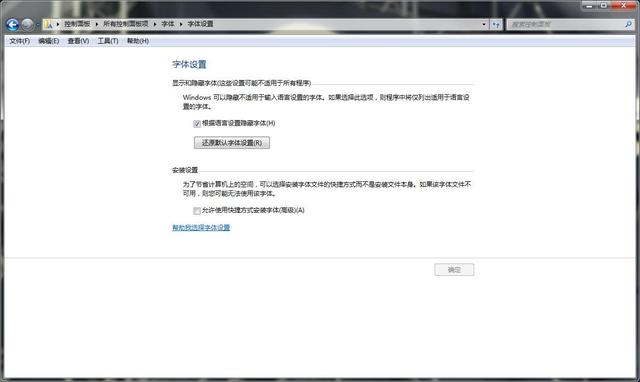Expand arrow after 字体 breadcrumb
The width and height of the screenshot is (640, 382).
181,24
